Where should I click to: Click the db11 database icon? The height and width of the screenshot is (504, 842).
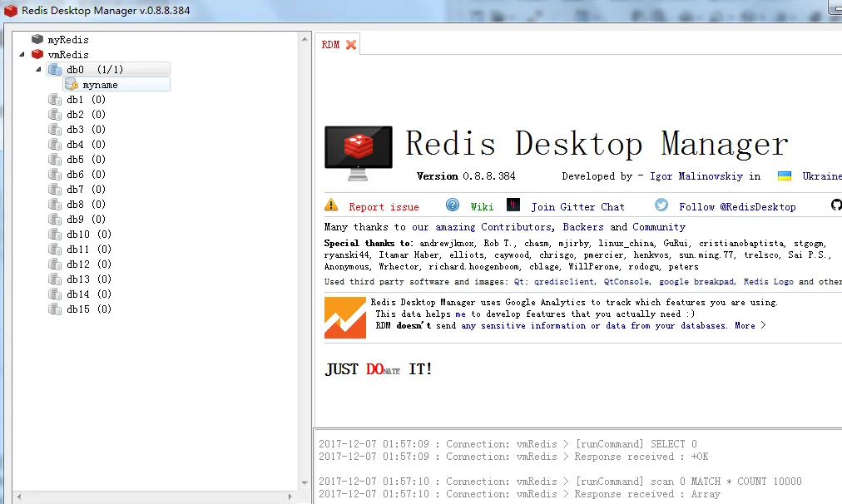54,249
